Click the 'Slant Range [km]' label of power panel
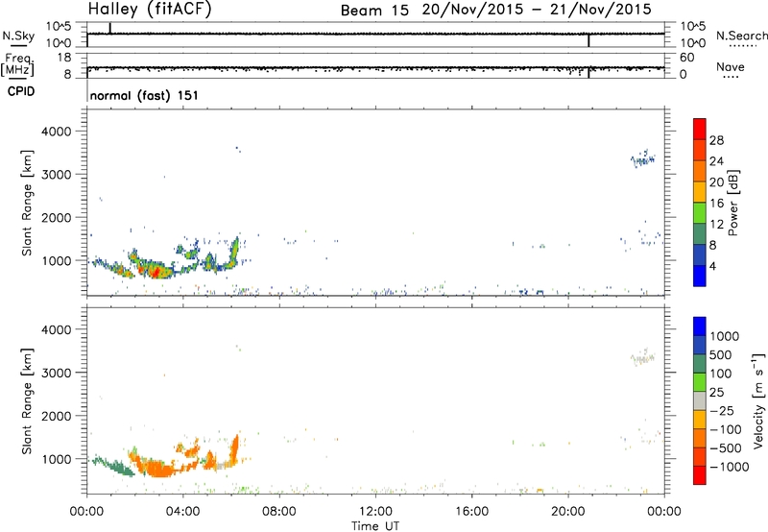This screenshot has height=532, width=768. (27, 203)
